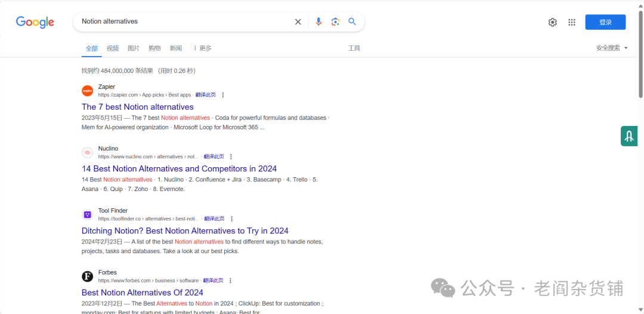Click the Tool Finder favicon
This screenshot has width=644, height=314.
click(88, 214)
